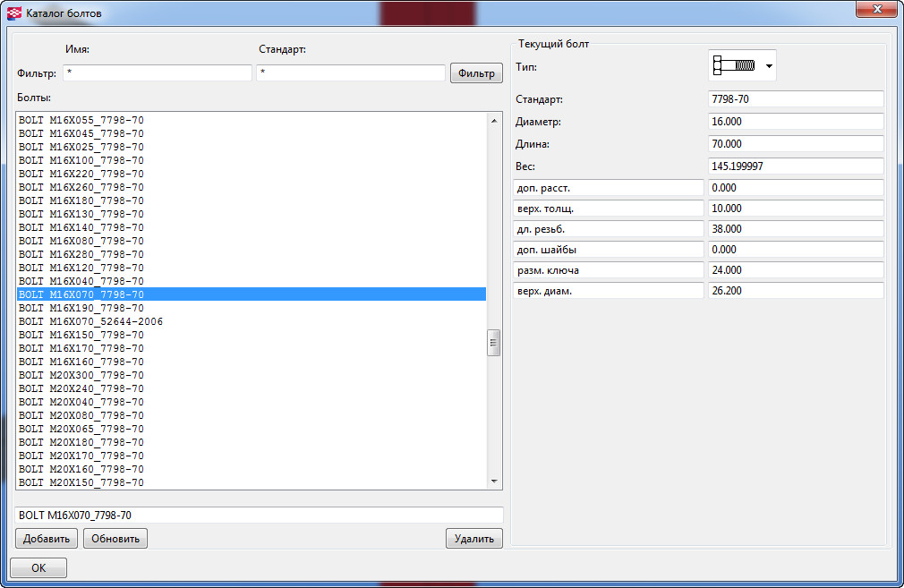Click the bolt catalog title bar icon
The width and height of the screenshot is (904, 588).
click(13, 13)
